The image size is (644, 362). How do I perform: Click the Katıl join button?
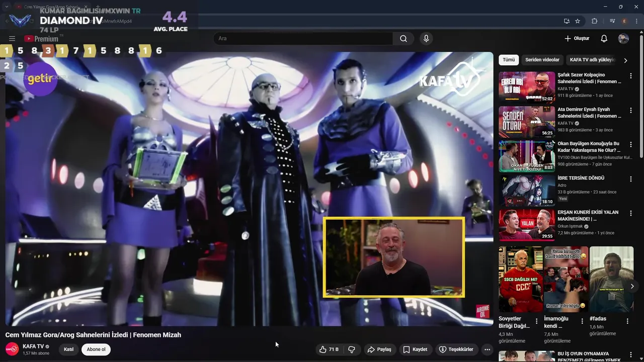click(x=69, y=349)
